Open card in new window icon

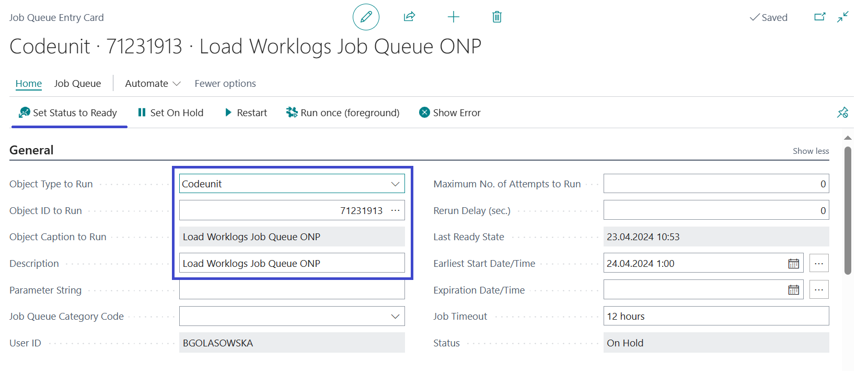pos(819,17)
